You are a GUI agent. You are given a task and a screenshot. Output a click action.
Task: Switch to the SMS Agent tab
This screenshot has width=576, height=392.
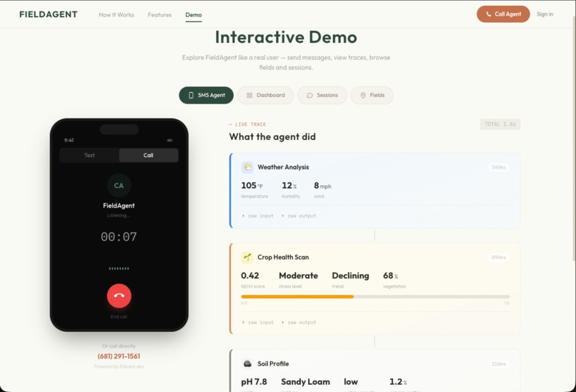206,95
